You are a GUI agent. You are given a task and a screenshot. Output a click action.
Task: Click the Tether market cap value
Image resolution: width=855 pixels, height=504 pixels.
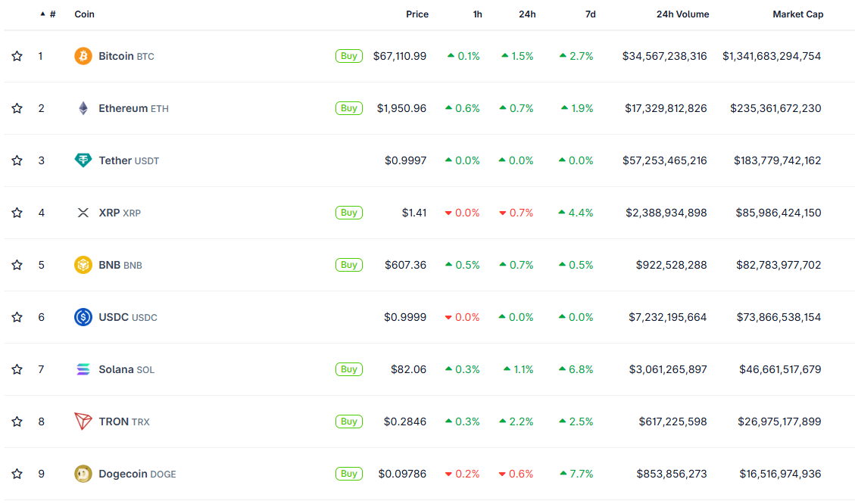[777, 160]
